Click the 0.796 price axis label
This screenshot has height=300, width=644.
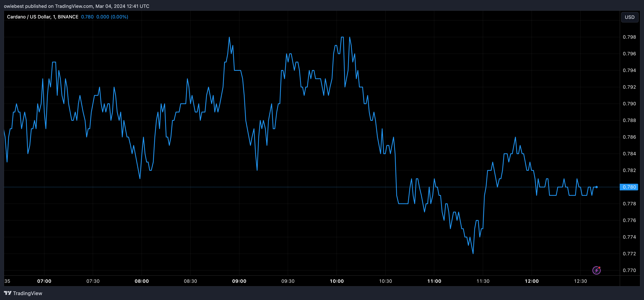click(629, 54)
